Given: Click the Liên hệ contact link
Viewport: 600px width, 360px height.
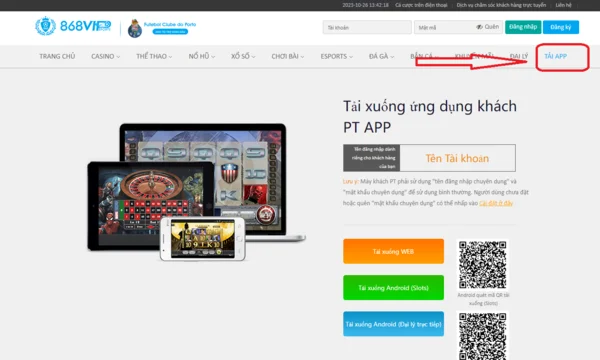Looking at the screenshot, I should coord(564,5).
